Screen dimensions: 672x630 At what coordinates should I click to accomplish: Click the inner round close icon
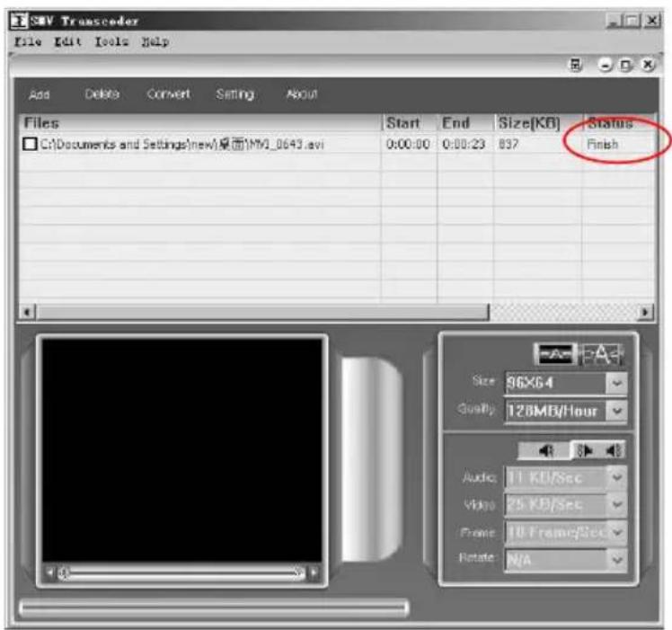click(x=648, y=66)
